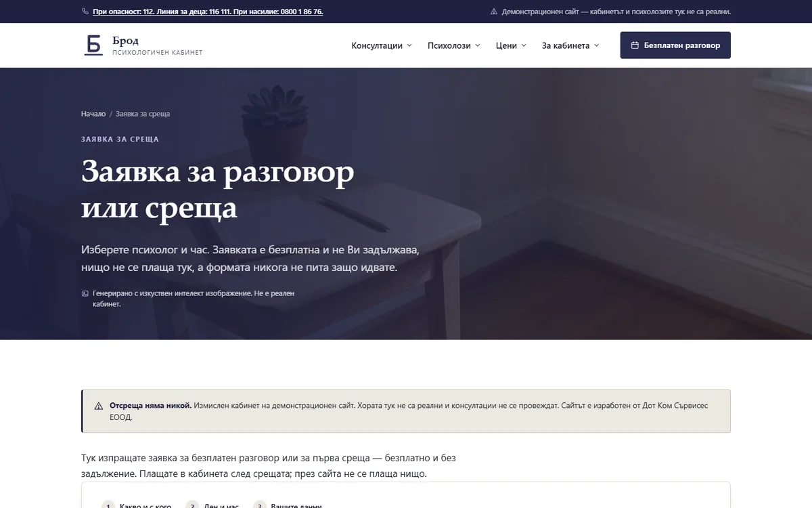Click the demo site disclaimer in the top bar
This screenshot has height=508, width=812.
[616, 12]
